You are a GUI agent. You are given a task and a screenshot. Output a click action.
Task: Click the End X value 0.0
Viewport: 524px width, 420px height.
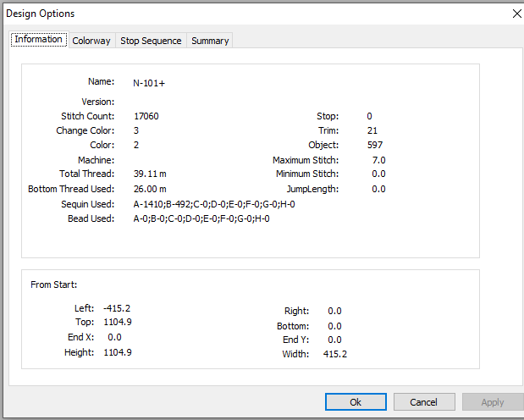point(114,337)
